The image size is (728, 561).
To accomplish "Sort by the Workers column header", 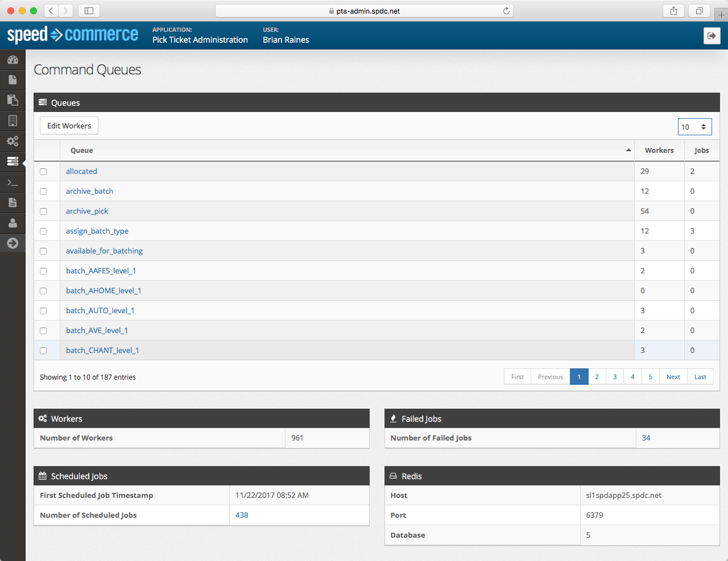I will click(659, 151).
